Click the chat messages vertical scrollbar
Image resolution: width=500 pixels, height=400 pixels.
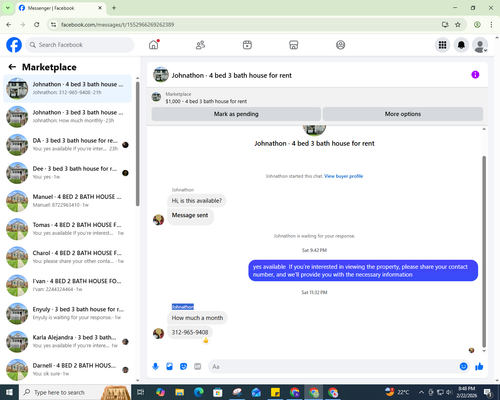pyautogui.click(x=484, y=252)
